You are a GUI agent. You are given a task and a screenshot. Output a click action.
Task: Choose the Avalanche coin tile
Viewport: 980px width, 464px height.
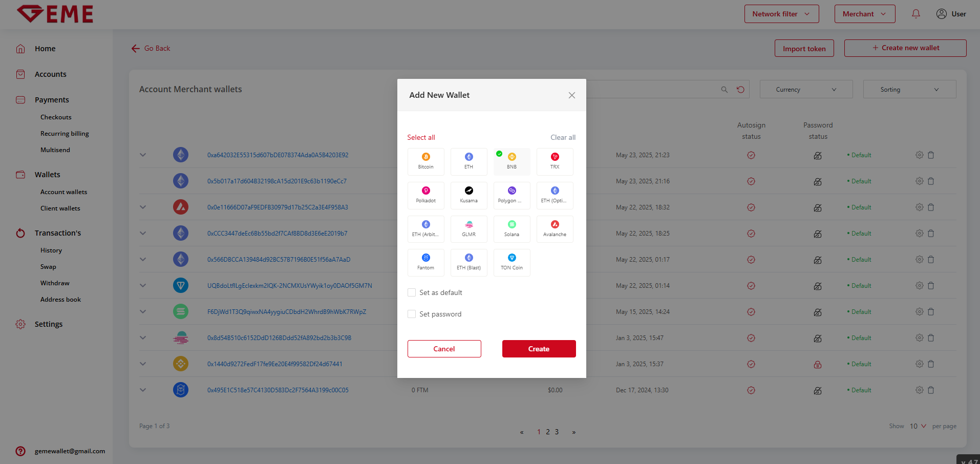pos(555,229)
